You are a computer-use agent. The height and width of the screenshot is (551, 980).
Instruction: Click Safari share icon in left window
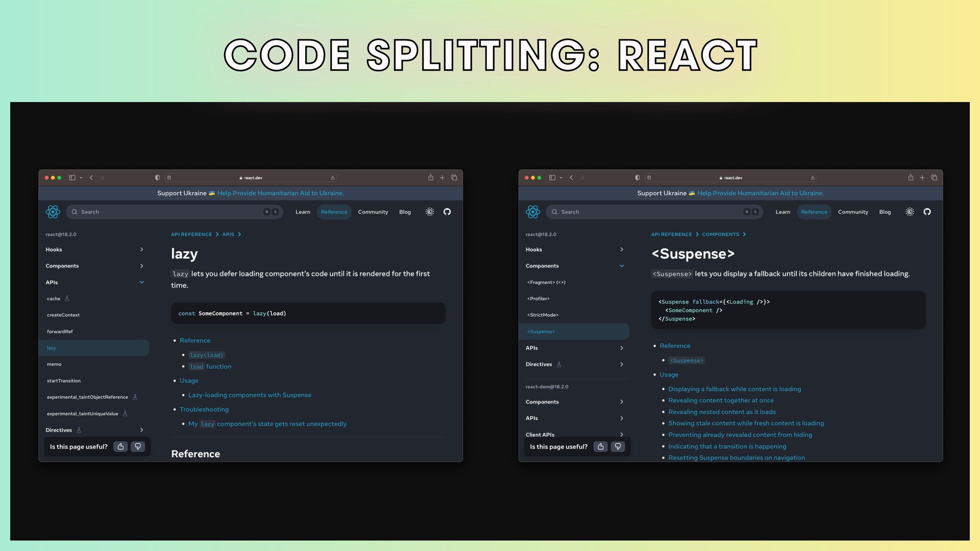click(430, 178)
